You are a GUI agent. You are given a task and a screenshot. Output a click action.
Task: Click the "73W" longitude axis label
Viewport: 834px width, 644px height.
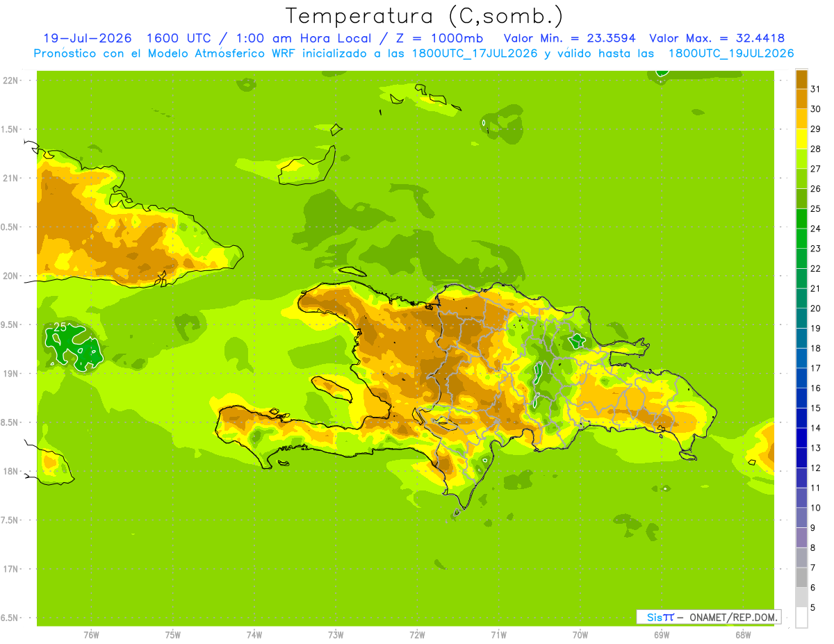[336, 635]
